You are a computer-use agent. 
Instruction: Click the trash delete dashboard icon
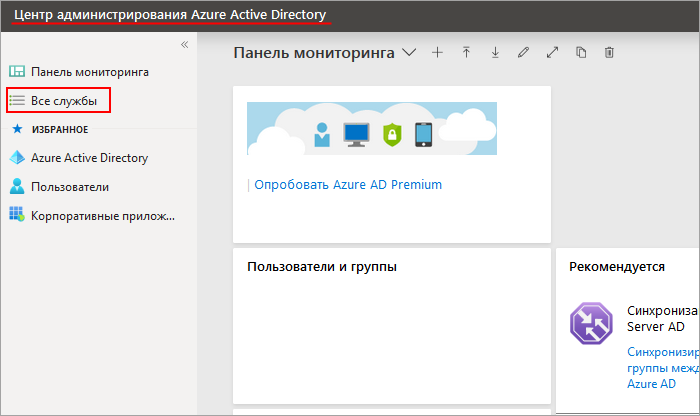(x=609, y=53)
